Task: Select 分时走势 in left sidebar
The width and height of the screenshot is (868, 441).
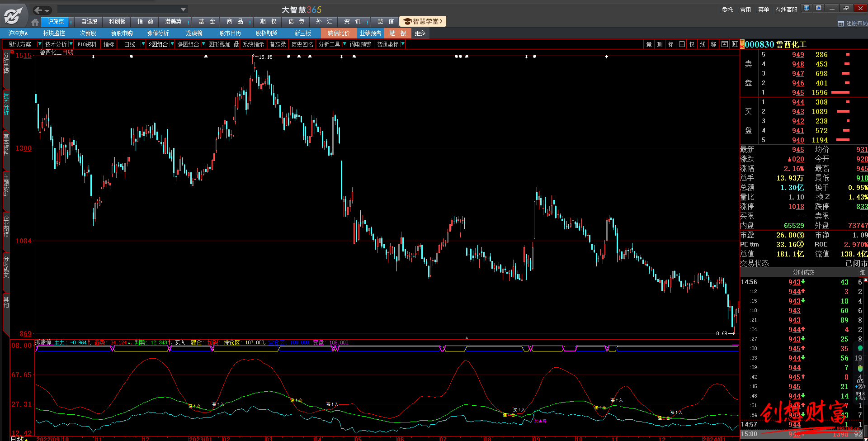Action: coord(6,63)
